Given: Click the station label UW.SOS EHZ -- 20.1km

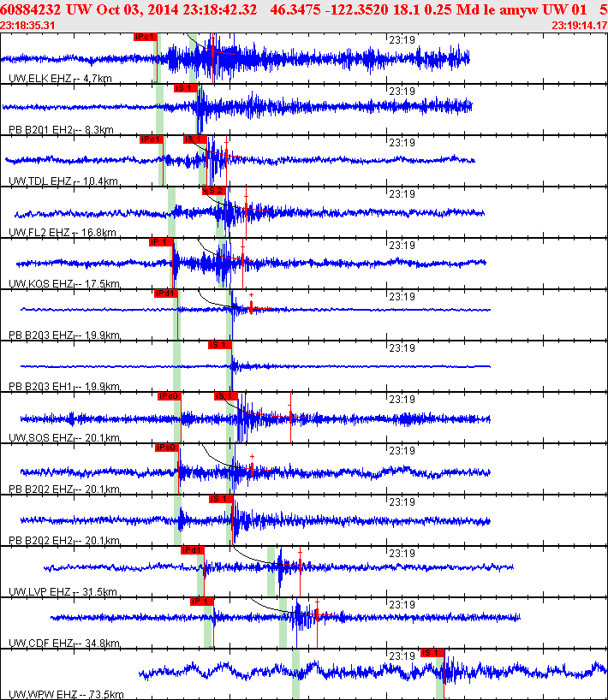Looking at the screenshot, I should tap(64, 438).
